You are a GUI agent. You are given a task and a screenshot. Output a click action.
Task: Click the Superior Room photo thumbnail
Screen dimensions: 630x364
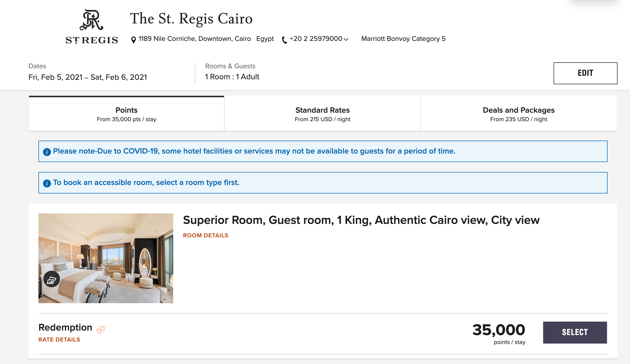106,258
